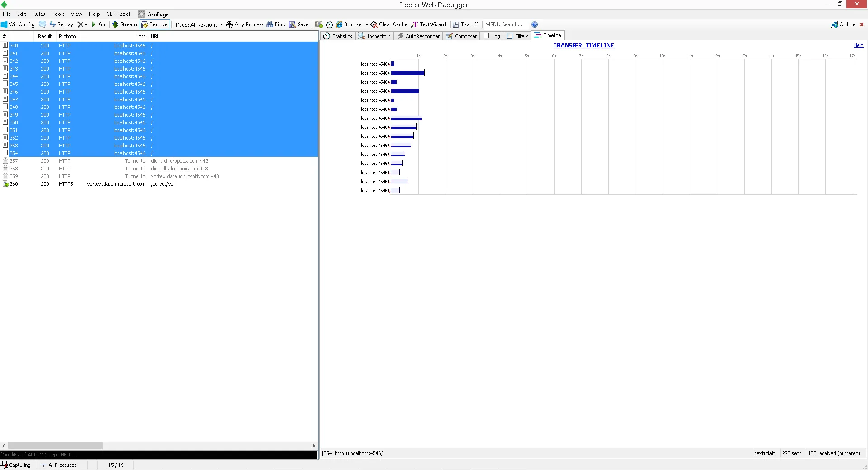Click the All Processes status filter
868x470 pixels.
coord(59,465)
